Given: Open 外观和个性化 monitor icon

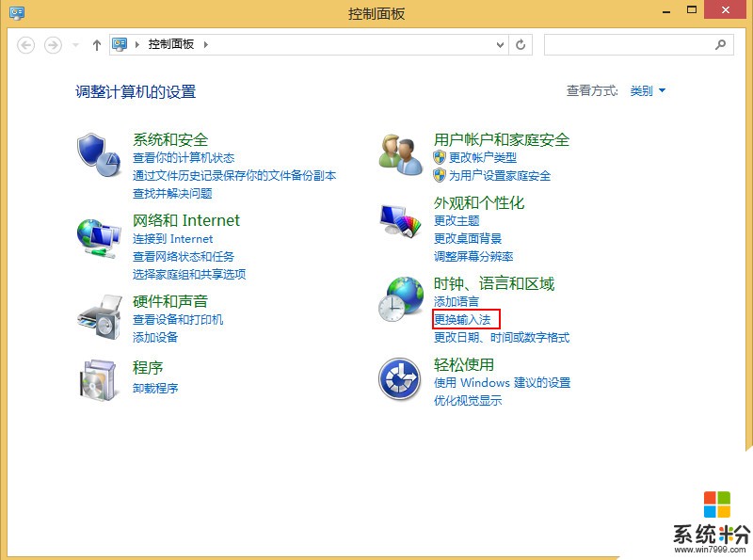Looking at the screenshot, I should pos(400,221).
